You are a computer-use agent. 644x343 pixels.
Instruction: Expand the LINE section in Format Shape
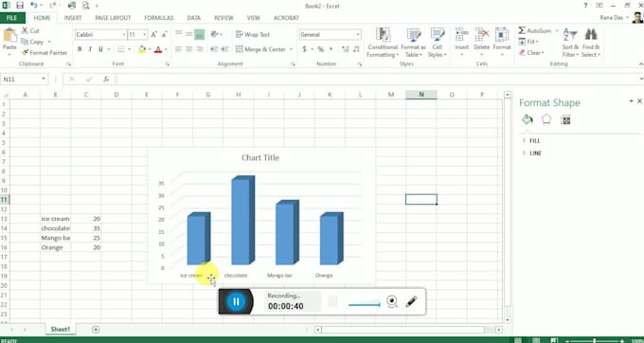point(536,153)
